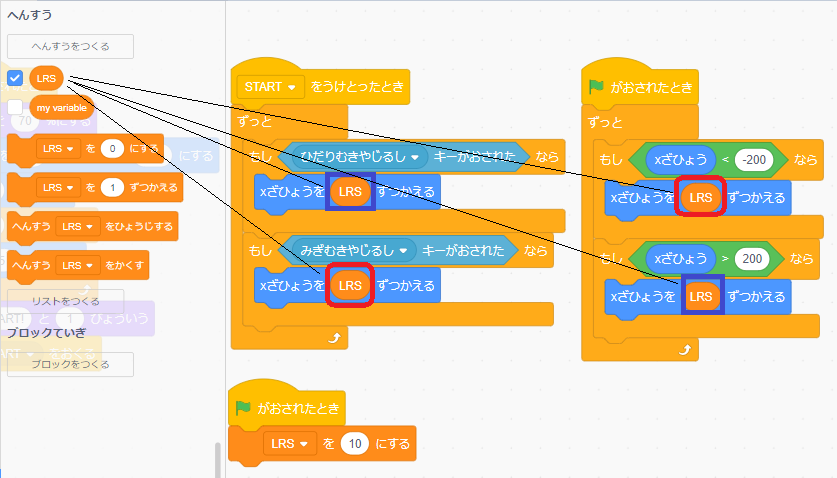Click the loop arrow at the bottom of the right forever block

(x=684, y=349)
